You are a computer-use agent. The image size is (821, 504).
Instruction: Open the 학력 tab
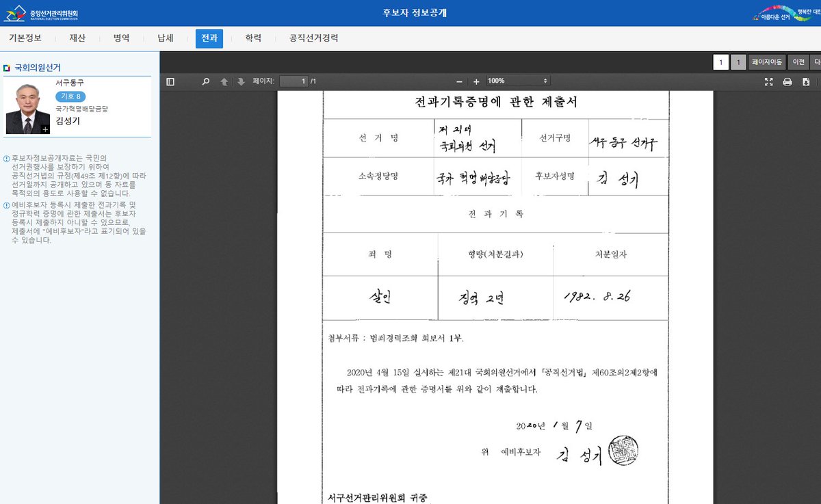tap(253, 38)
